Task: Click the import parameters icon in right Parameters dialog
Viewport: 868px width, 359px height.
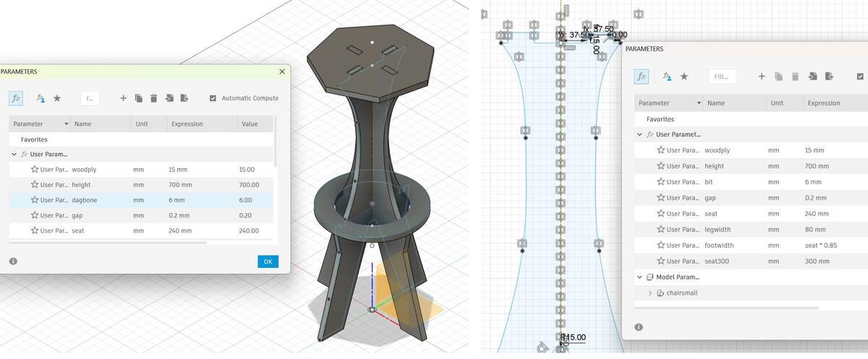Action: click(x=812, y=76)
